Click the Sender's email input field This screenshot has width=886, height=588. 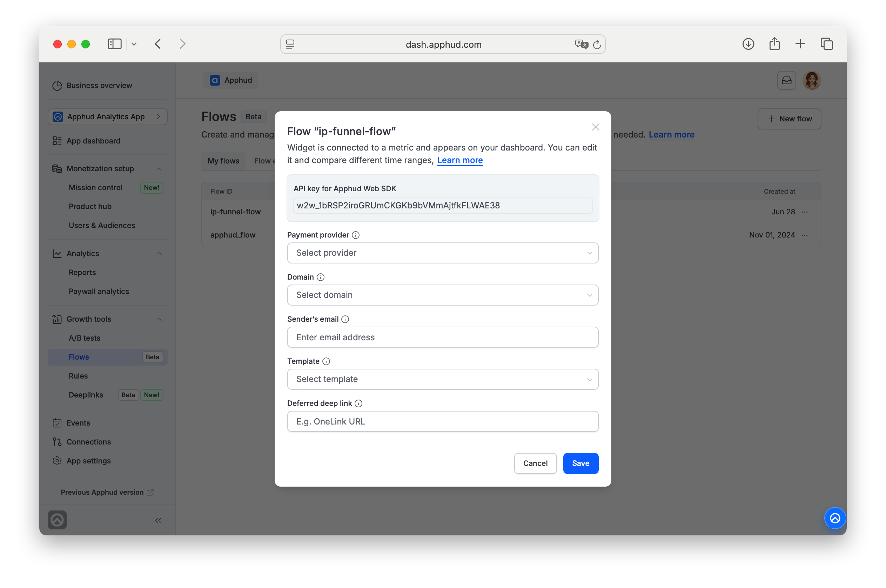(442, 337)
